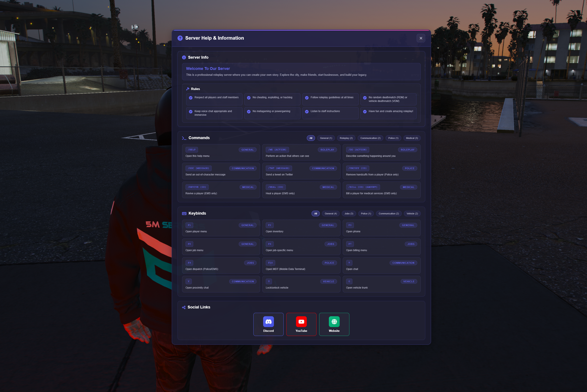This screenshot has width=587, height=392.
Task: Filter commands by Medical category
Action: pos(412,138)
